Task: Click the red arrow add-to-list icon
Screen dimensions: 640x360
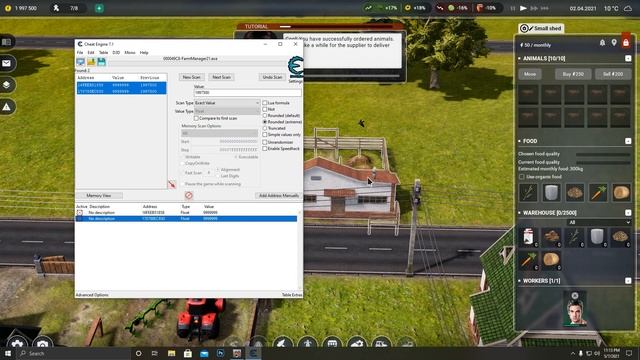Action: 172,184
